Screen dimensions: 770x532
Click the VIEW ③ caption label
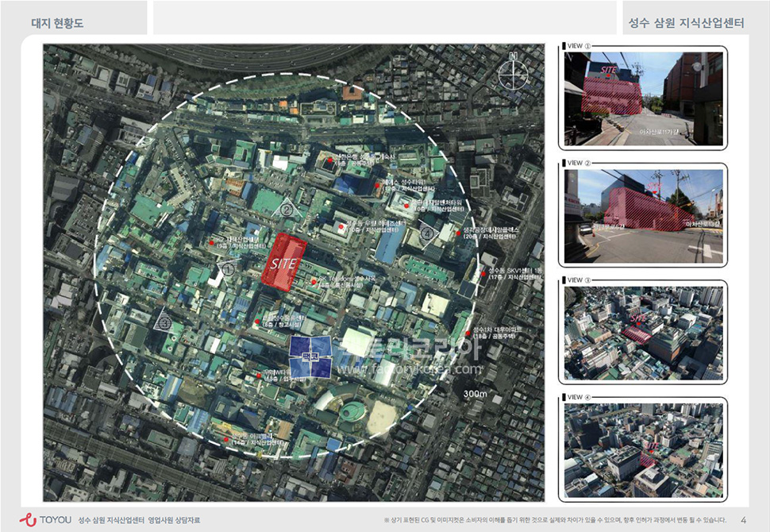578,280
